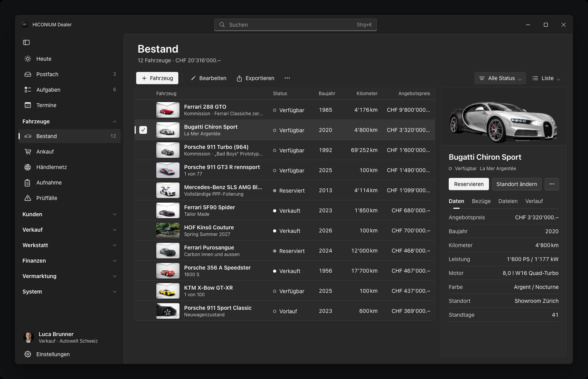Open Heute via its sun icon
Viewport: 588px width, 379px height.
(x=28, y=59)
